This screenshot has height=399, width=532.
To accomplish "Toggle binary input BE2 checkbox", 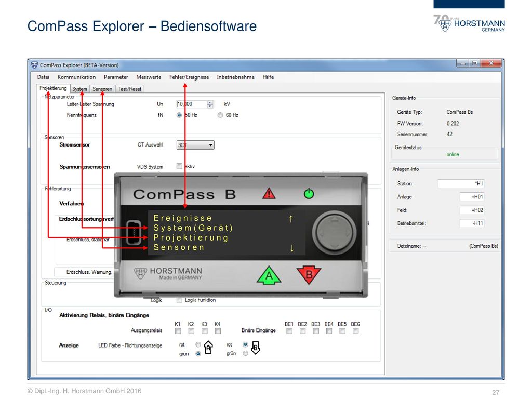I will pos(302,331).
